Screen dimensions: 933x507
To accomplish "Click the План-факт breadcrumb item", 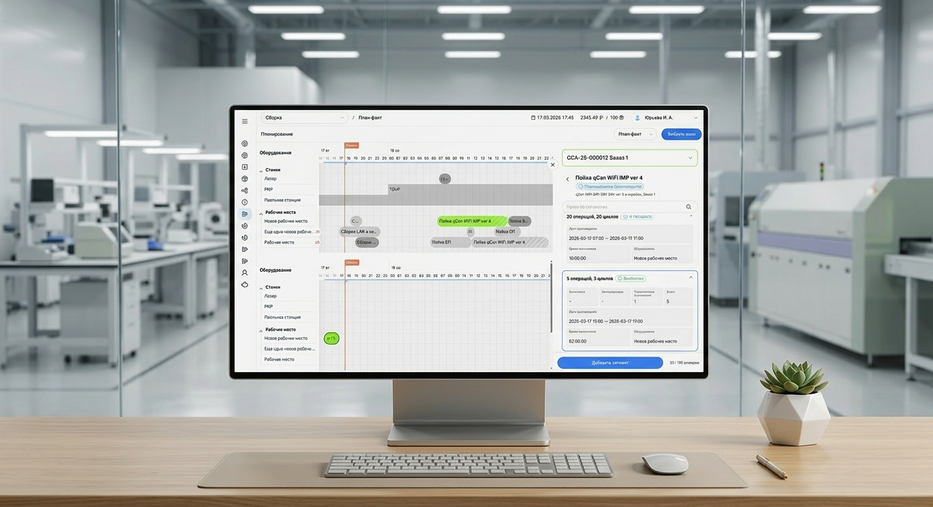I will (370, 118).
